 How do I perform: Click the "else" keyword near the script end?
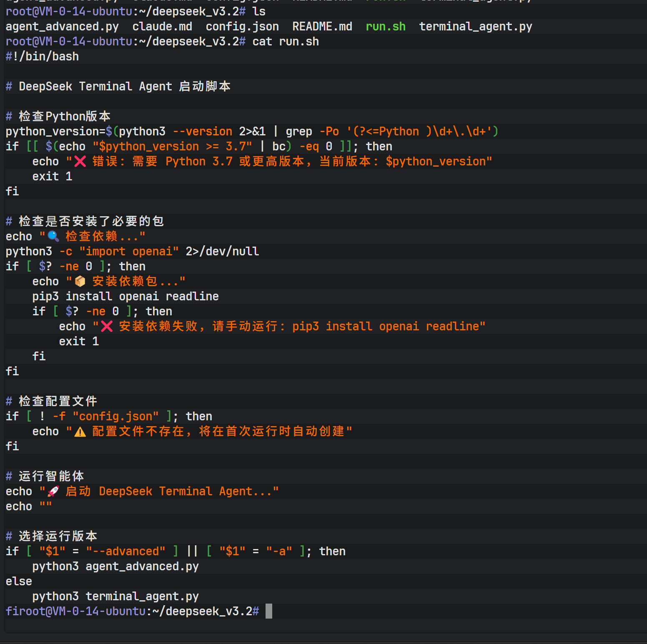pyautogui.click(x=19, y=582)
